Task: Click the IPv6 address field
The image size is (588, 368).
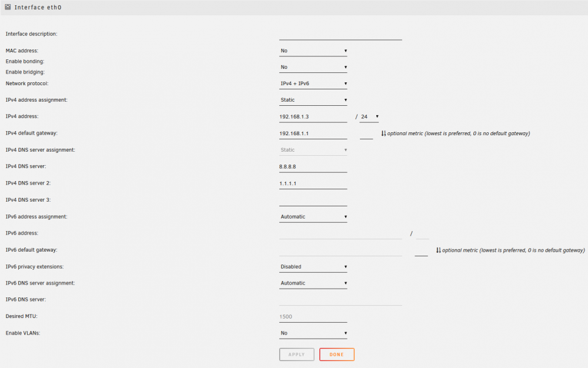Action: pyautogui.click(x=340, y=233)
